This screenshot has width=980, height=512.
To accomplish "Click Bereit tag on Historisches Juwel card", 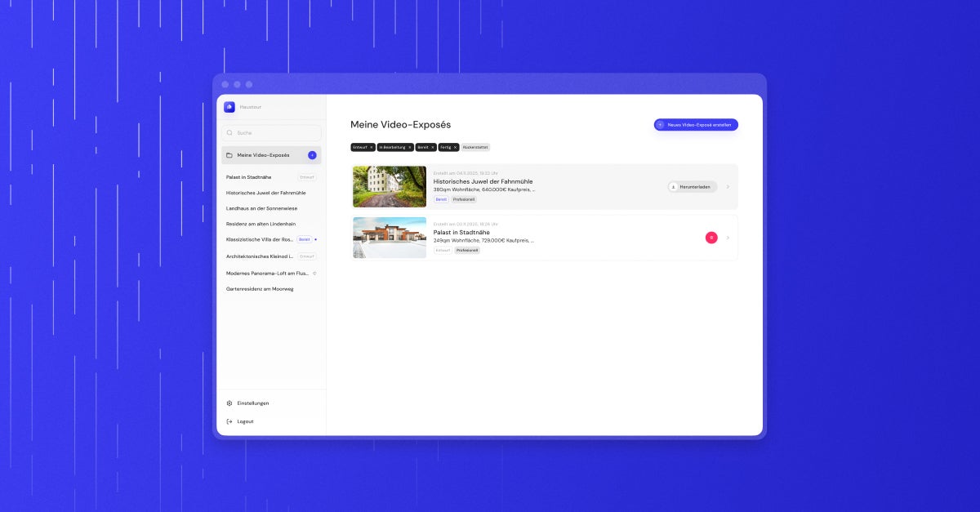I will (x=441, y=199).
